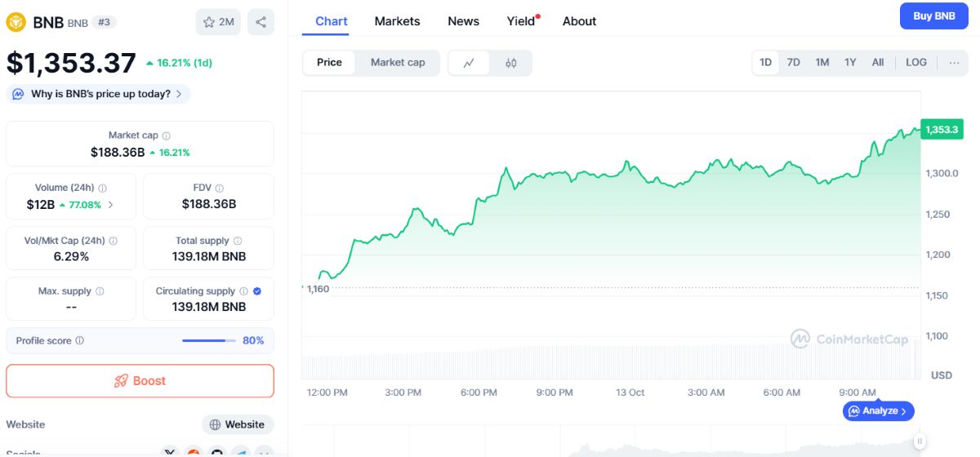Click the AI icon beside price question
This screenshot has height=457, width=980.
tap(19, 94)
